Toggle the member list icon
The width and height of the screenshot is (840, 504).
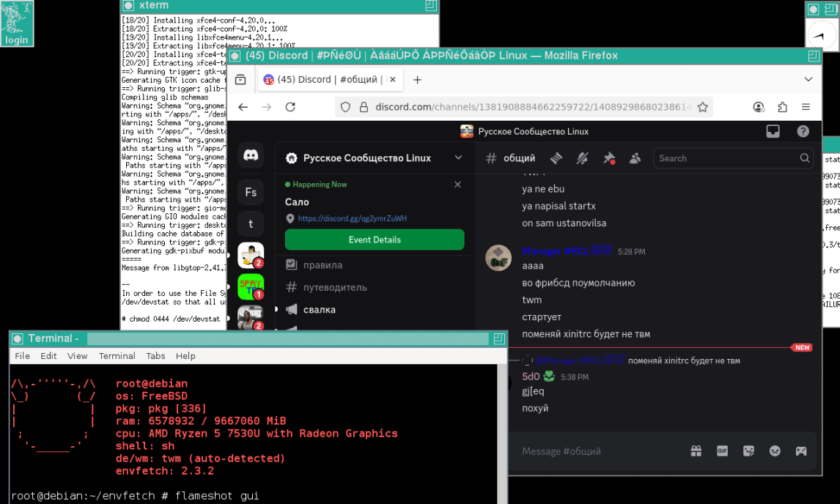pos(635,158)
